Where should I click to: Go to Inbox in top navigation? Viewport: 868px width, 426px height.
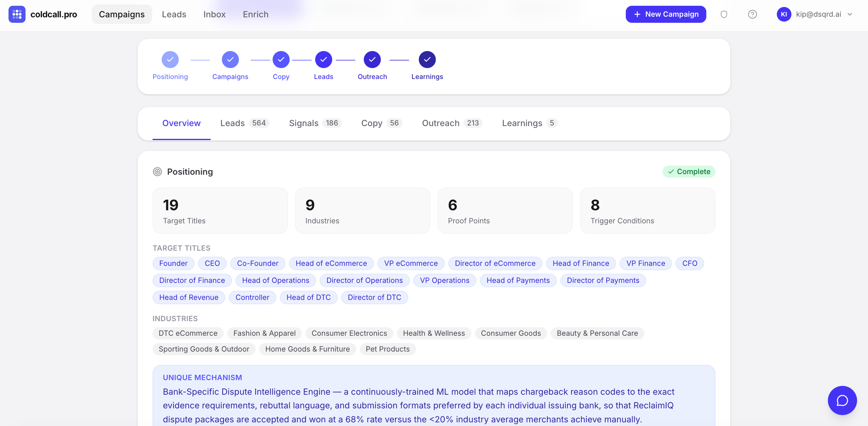(214, 14)
